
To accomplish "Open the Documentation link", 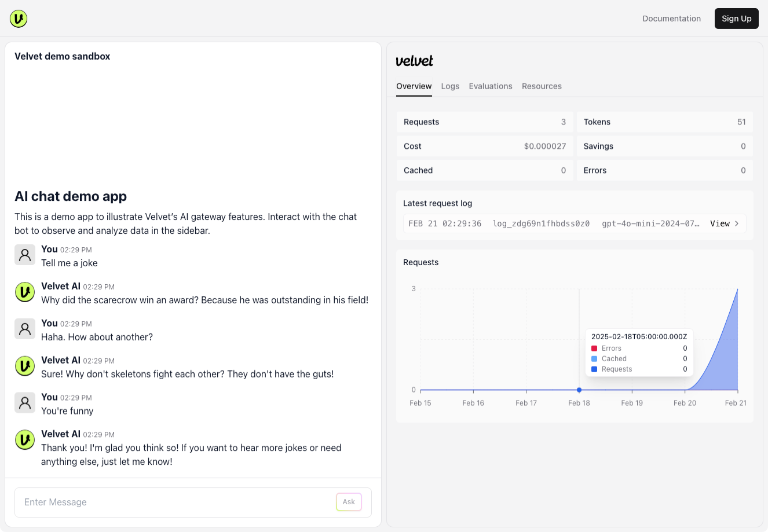I will click(x=671, y=19).
